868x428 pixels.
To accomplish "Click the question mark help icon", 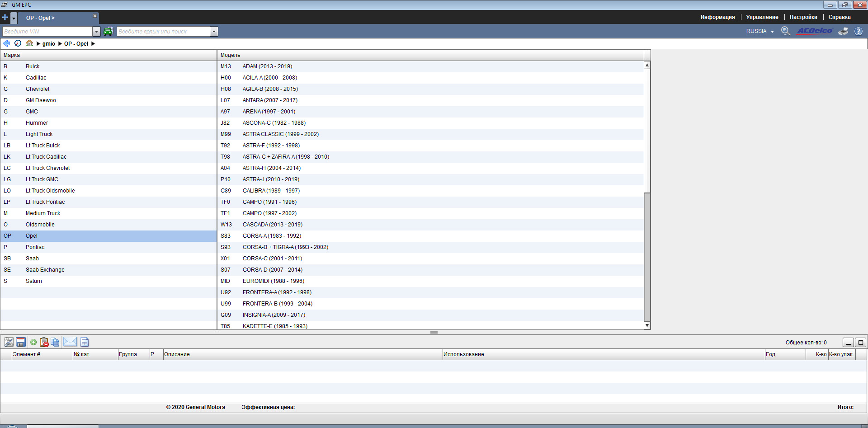I will 858,31.
